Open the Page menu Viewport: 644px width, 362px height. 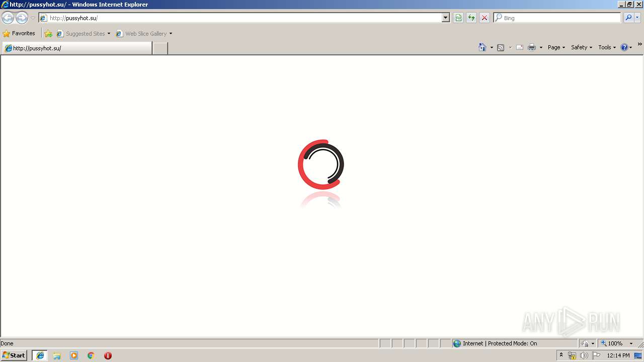pos(556,47)
